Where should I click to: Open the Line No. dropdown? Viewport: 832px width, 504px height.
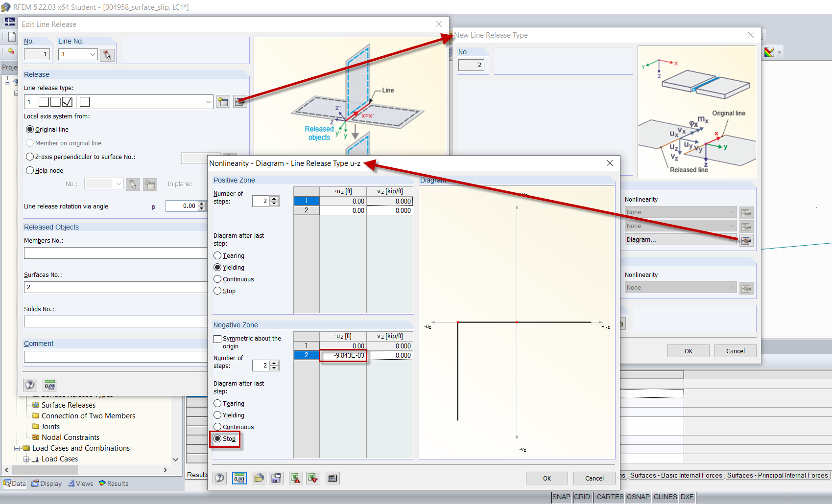click(x=93, y=54)
